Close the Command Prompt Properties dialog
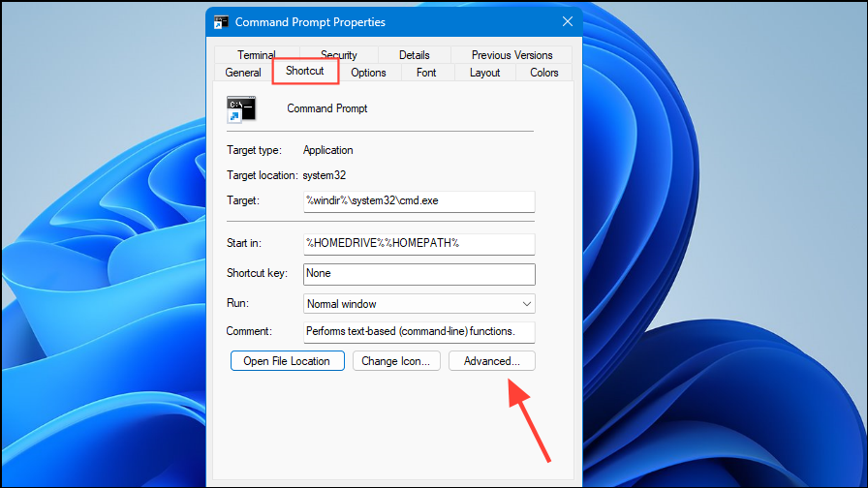 (568, 21)
